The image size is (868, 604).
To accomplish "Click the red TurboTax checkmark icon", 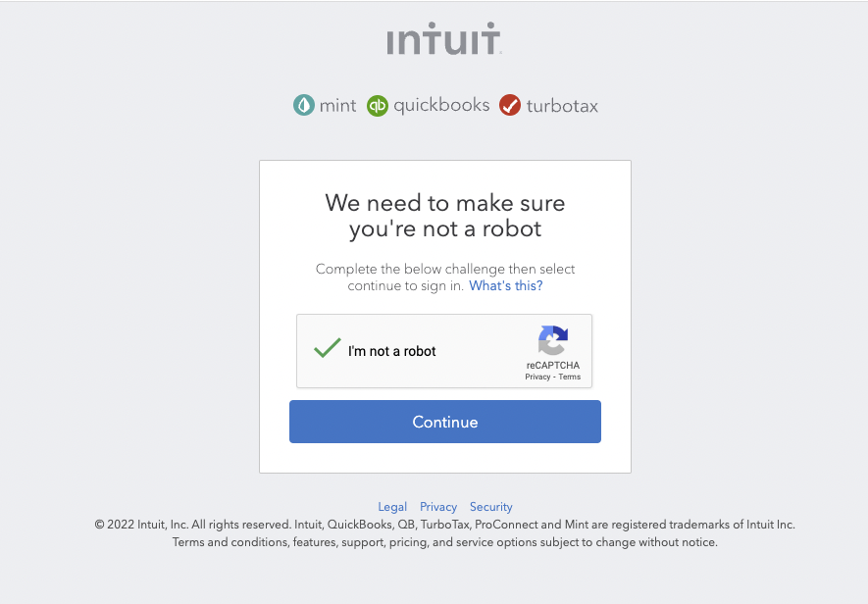I will 510,105.
